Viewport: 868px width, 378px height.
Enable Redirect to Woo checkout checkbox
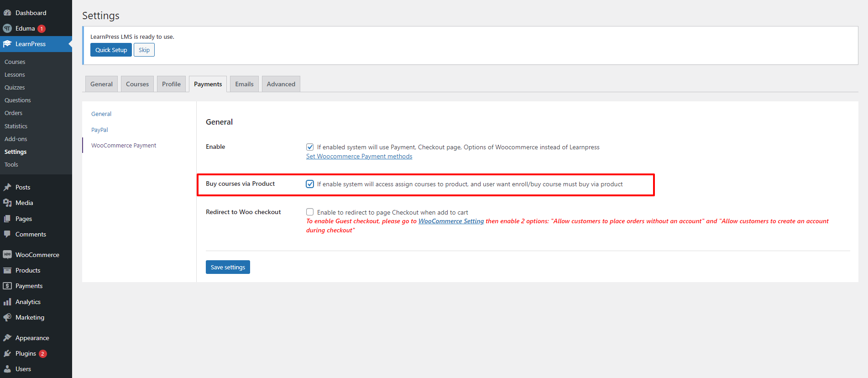(310, 212)
